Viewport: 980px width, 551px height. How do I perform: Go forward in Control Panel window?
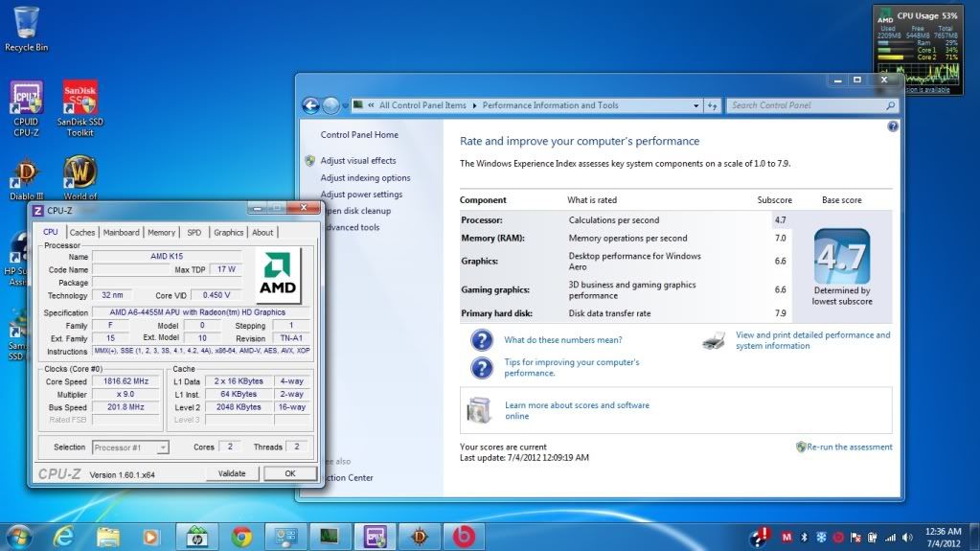coord(330,105)
